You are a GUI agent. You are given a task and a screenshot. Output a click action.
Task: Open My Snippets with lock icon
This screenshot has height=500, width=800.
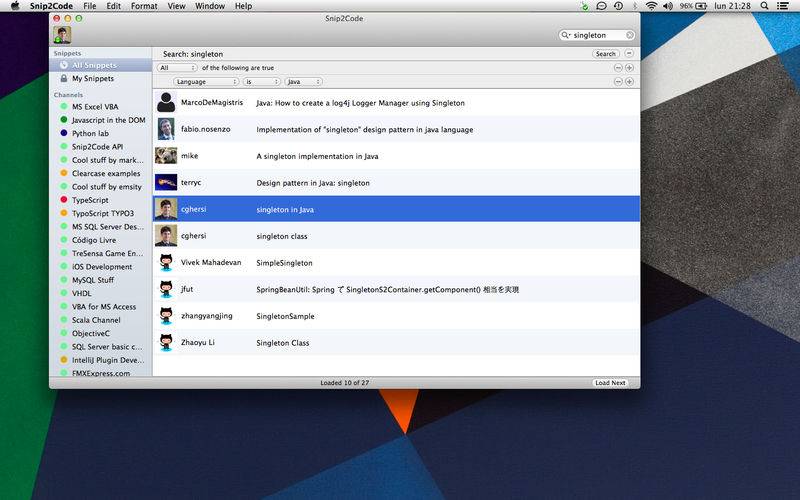click(92, 78)
